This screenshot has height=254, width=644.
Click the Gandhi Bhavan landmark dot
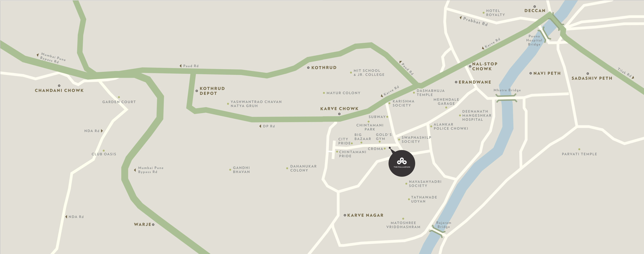click(230, 170)
